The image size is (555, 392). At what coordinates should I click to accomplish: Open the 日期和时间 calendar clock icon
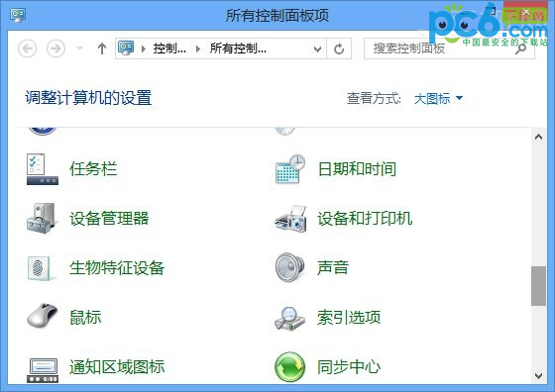click(290, 169)
